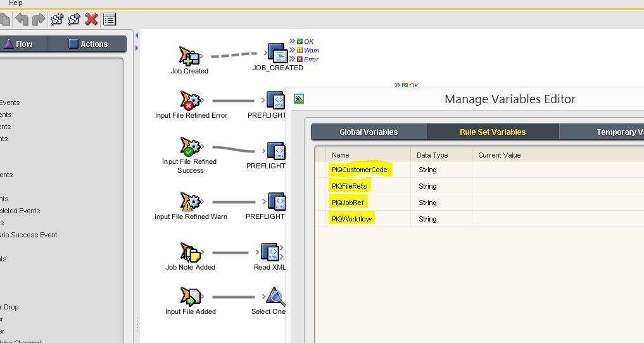Click the Input File Refined Success label
Screen dimensions: 644x343
coord(189,166)
